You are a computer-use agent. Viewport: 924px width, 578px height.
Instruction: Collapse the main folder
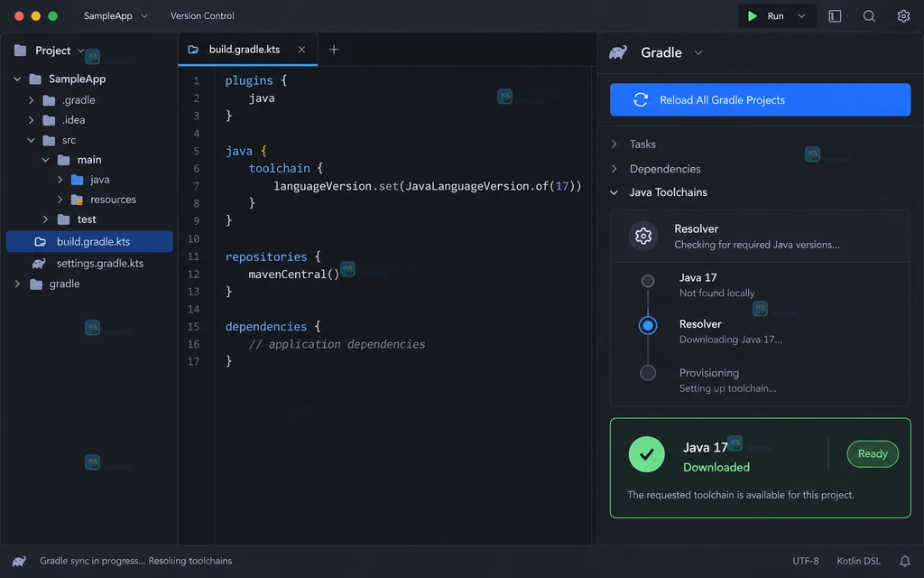(x=45, y=160)
